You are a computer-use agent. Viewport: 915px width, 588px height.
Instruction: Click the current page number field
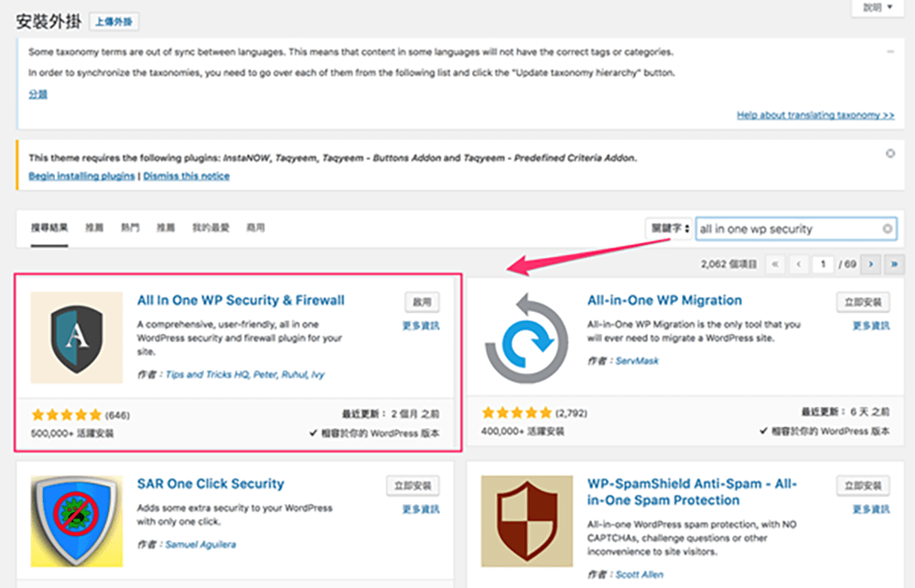(x=823, y=264)
